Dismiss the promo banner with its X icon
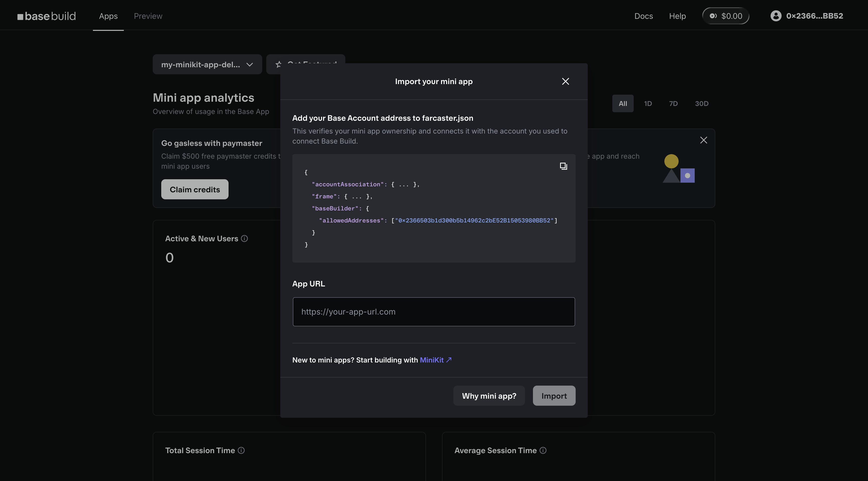Screen dimensions: 868x481 (x=703, y=140)
